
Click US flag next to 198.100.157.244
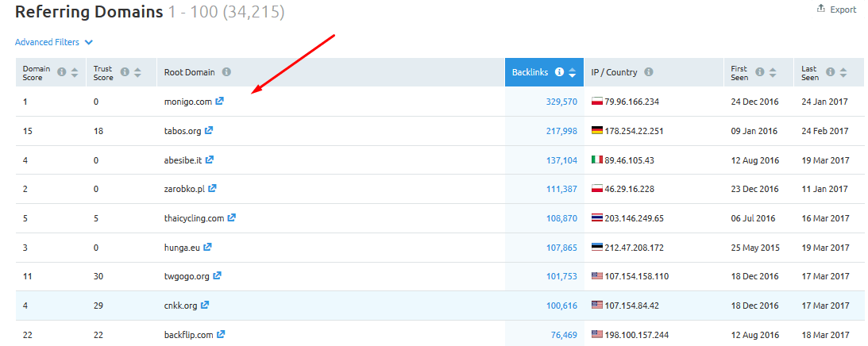coord(596,334)
